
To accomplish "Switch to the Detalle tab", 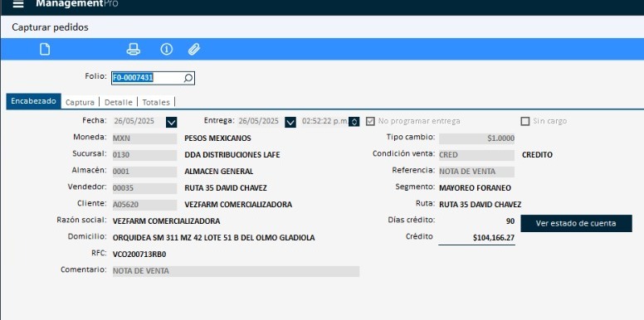I will [119, 102].
